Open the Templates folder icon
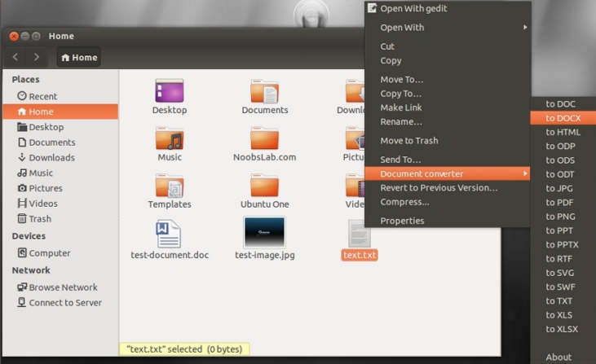The width and height of the screenshot is (596, 364). pyautogui.click(x=170, y=186)
